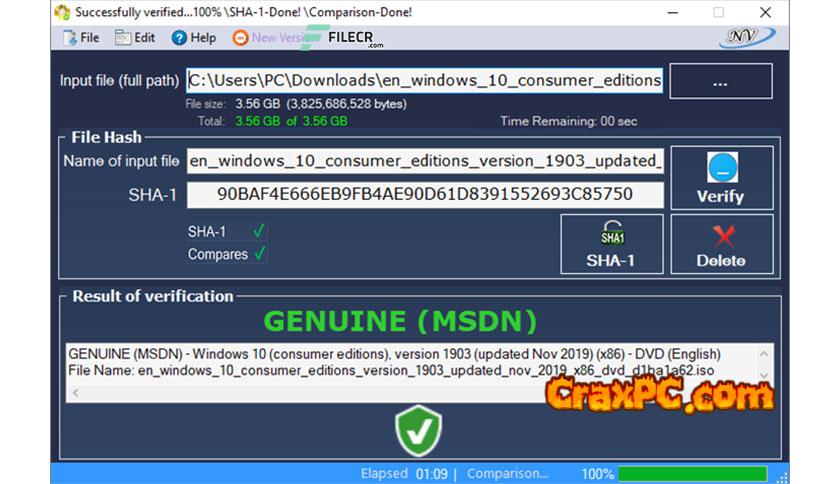Viewport: 836px width, 484px height.
Task: Toggle the Compares checkmark indicator
Action: 260,254
